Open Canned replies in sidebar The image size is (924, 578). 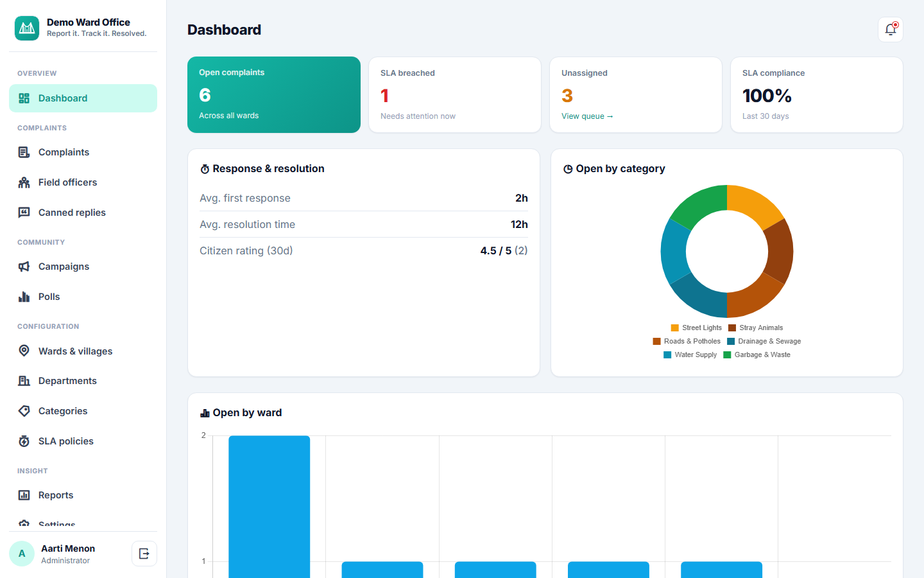[83, 213]
